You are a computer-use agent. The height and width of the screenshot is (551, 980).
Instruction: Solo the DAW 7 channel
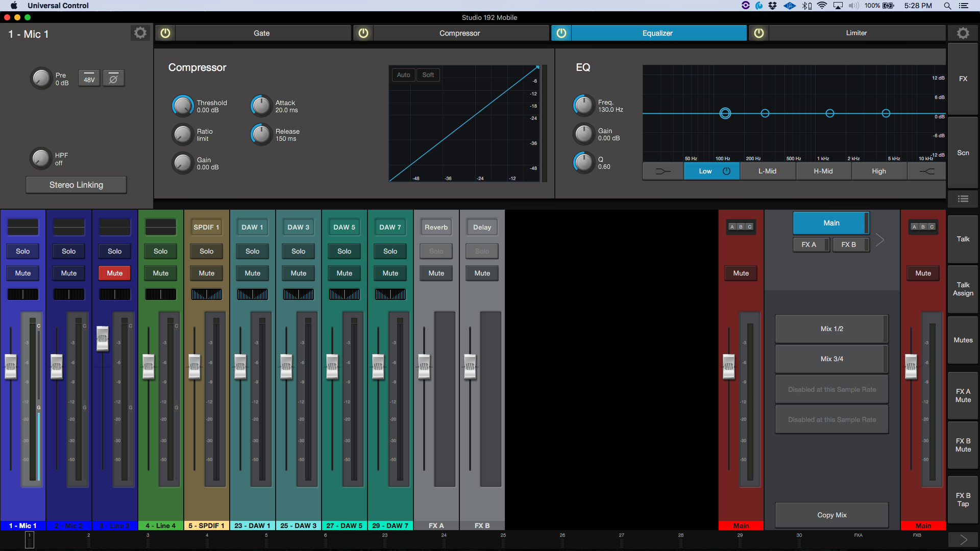coord(390,252)
